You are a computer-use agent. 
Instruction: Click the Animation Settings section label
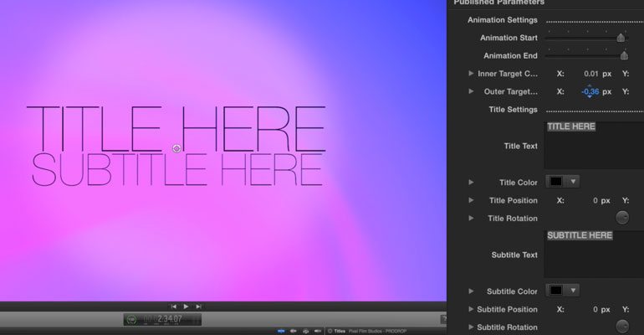(x=503, y=20)
